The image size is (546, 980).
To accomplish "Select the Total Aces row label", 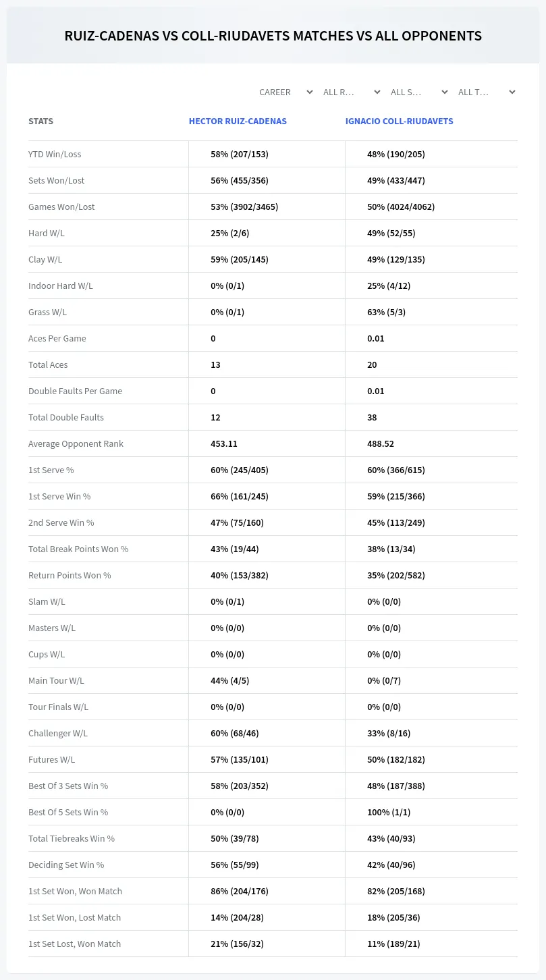I will pyautogui.click(x=48, y=365).
